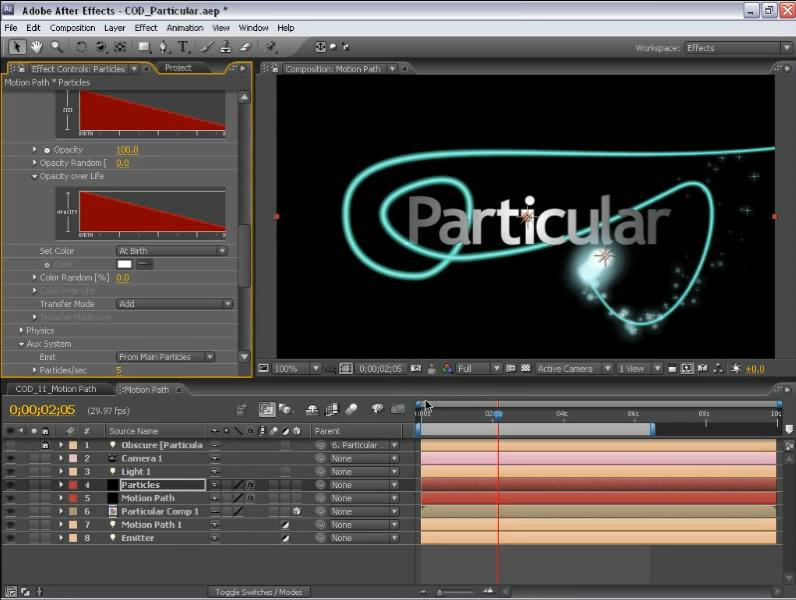This screenshot has height=600, width=796.
Task: Toggle visibility of Emitter layer
Action: [10, 538]
